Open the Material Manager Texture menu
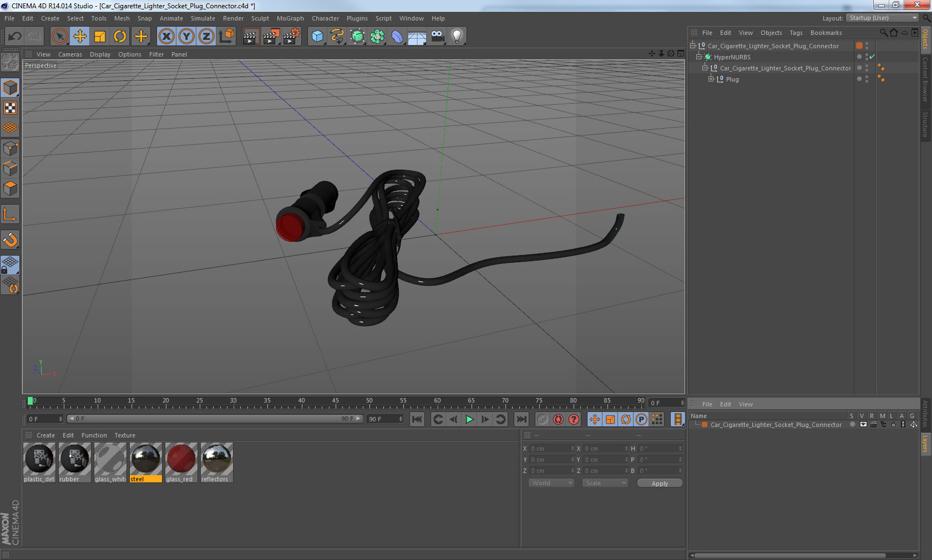Image resolution: width=932 pixels, height=560 pixels. (x=125, y=435)
